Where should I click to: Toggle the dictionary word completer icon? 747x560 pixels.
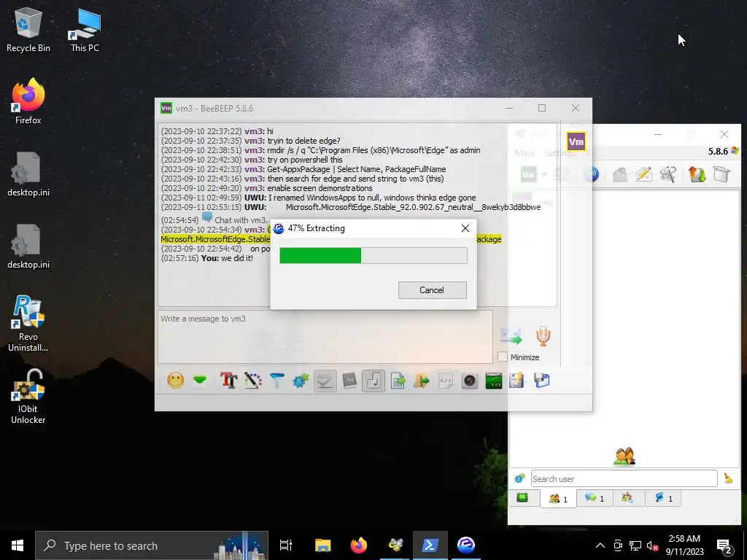tap(349, 381)
